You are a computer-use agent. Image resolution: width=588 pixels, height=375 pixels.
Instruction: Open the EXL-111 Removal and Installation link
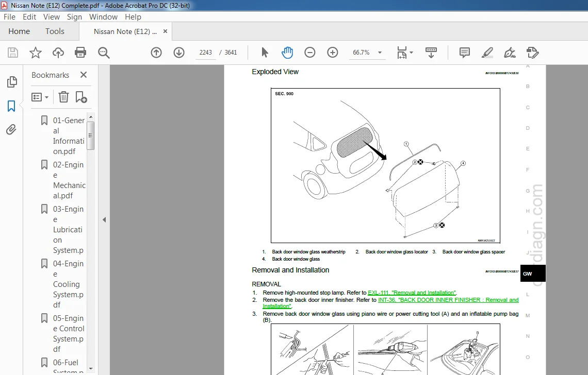point(412,293)
